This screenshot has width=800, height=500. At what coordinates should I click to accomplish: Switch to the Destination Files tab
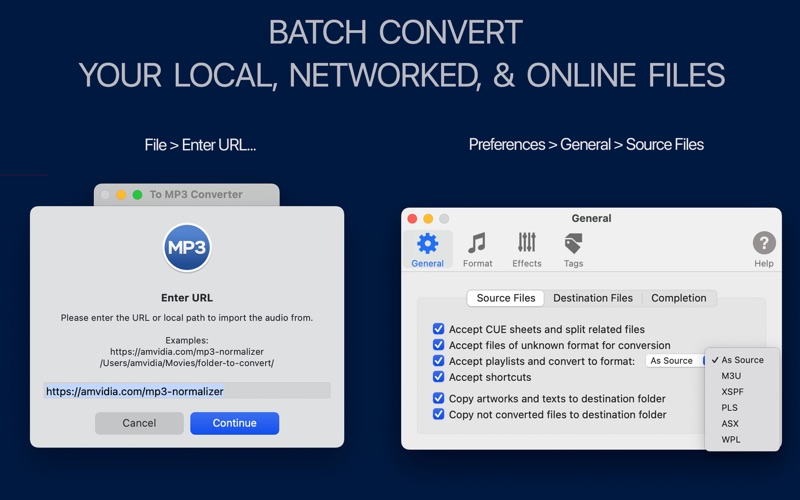coord(593,298)
